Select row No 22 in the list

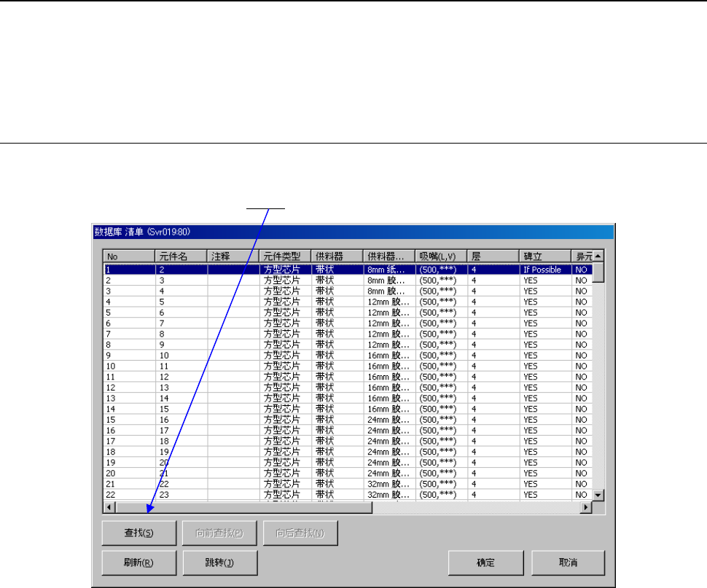click(x=348, y=495)
